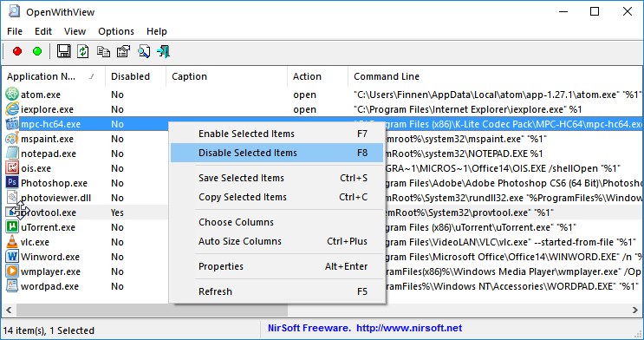Click the atom.exe application icon
This screenshot has height=340, width=644.
coord(12,95)
